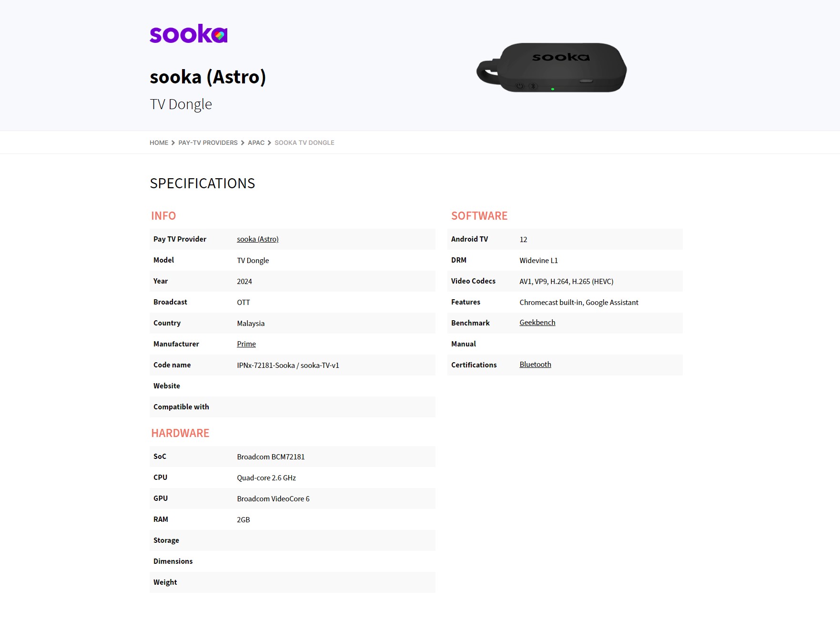Click the Code name value IPNx-72181-Sooka
The image size is (840, 630).
click(x=266, y=365)
